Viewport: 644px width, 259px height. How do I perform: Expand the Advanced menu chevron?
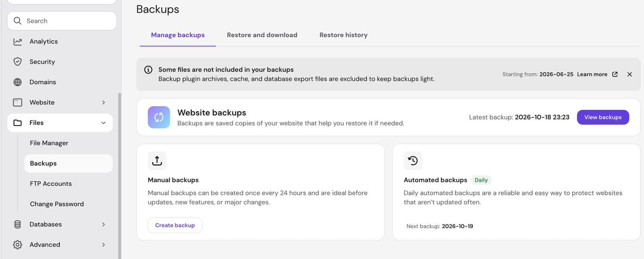coord(103,245)
